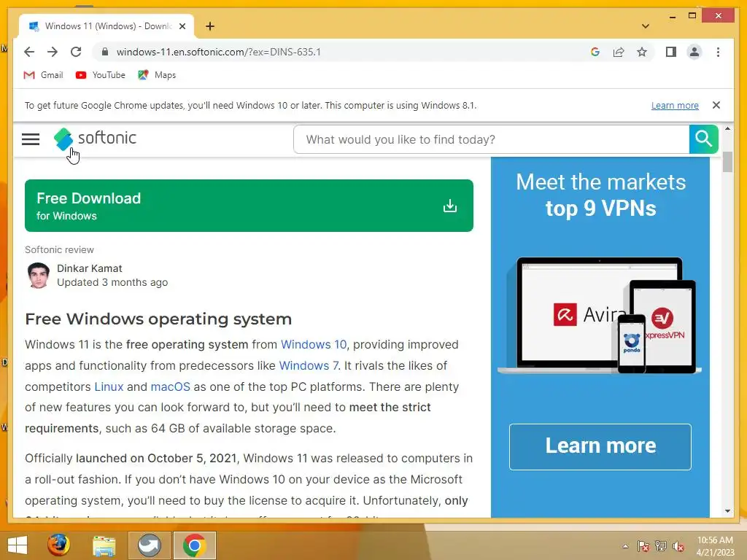Follow the Linux link
This screenshot has height=560, width=747.
click(109, 386)
